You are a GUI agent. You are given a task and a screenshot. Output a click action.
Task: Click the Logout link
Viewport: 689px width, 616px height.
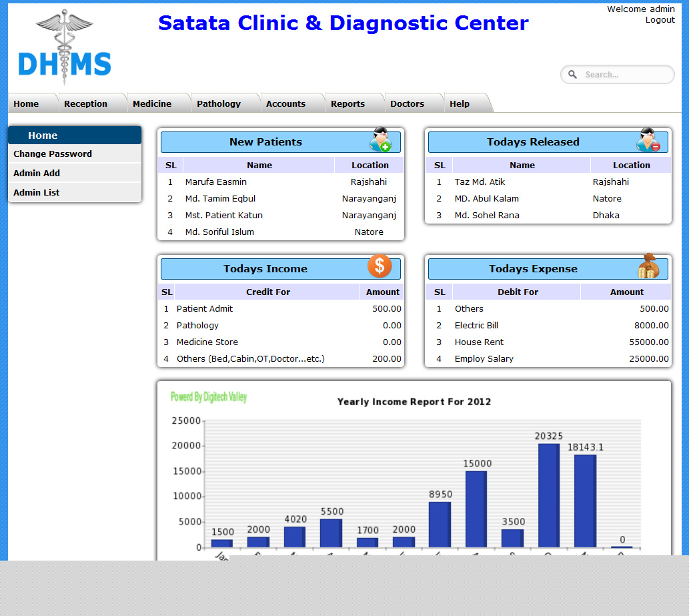pyautogui.click(x=660, y=20)
